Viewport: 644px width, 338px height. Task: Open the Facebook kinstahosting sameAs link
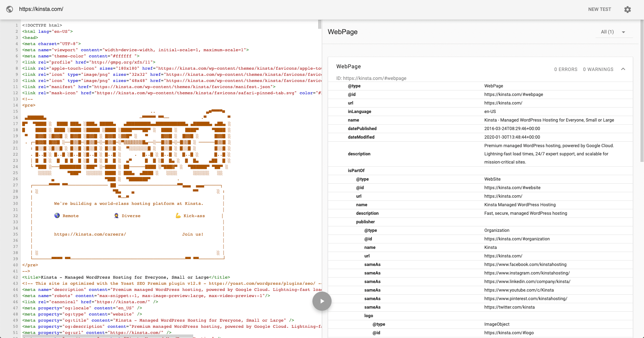point(525,264)
